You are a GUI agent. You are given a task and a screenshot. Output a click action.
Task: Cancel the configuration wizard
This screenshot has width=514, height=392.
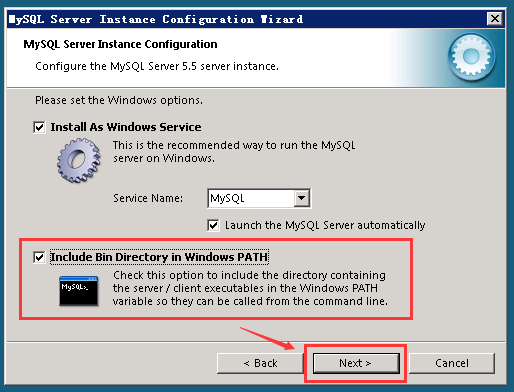click(x=452, y=363)
